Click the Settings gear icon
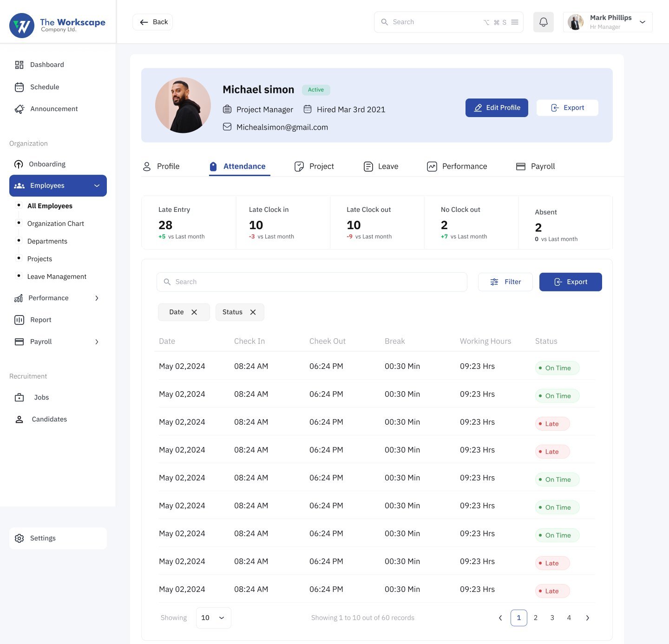This screenshot has width=669, height=644. 19,538
